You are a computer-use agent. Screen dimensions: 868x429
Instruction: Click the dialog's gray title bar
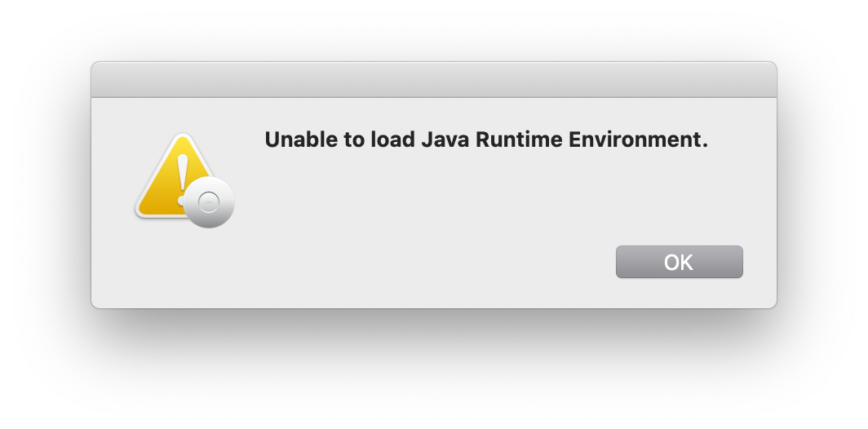tap(433, 80)
